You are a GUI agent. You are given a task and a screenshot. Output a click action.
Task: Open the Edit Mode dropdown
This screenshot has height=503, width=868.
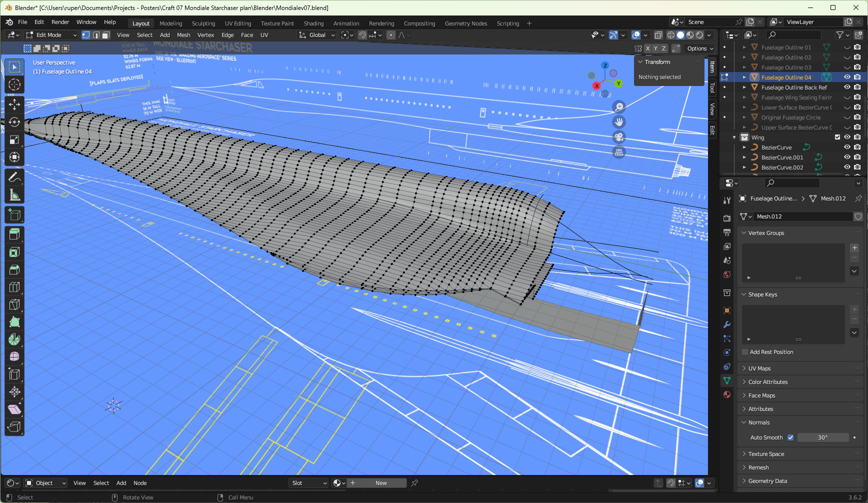point(51,35)
